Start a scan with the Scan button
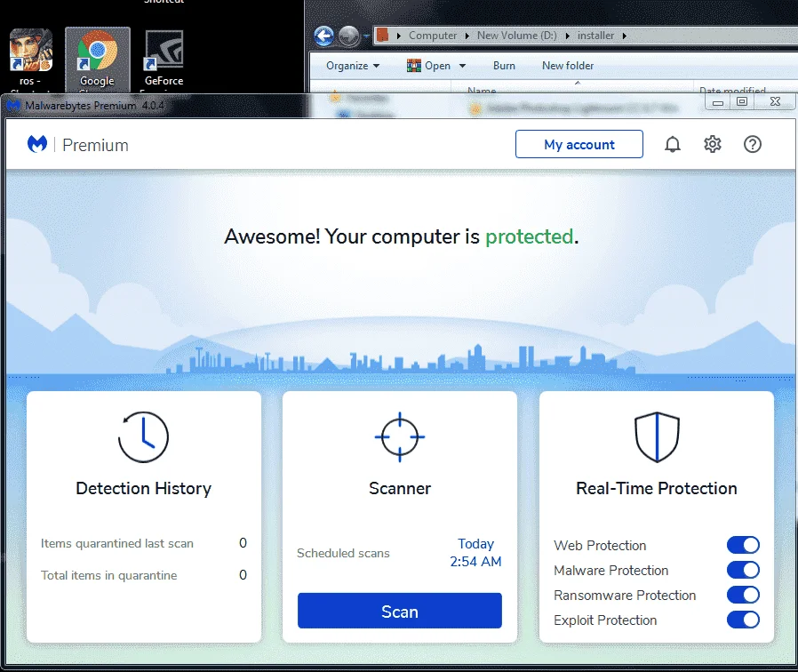Image resolution: width=798 pixels, height=672 pixels. click(x=400, y=611)
